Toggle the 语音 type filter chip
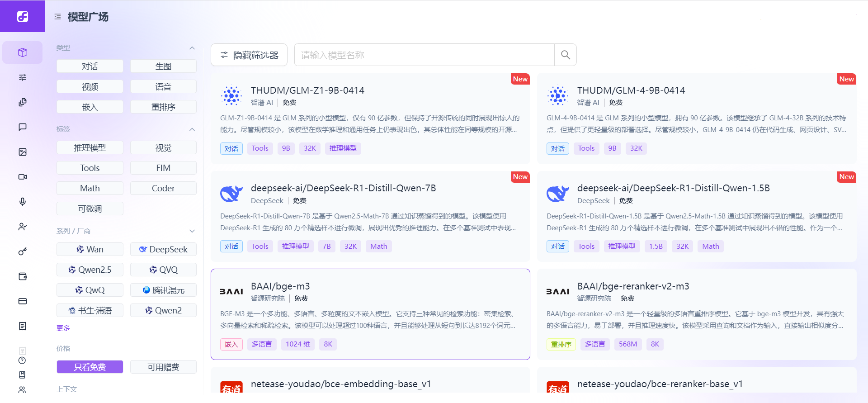The width and height of the screenshot is (868, 403). point(163,86)
